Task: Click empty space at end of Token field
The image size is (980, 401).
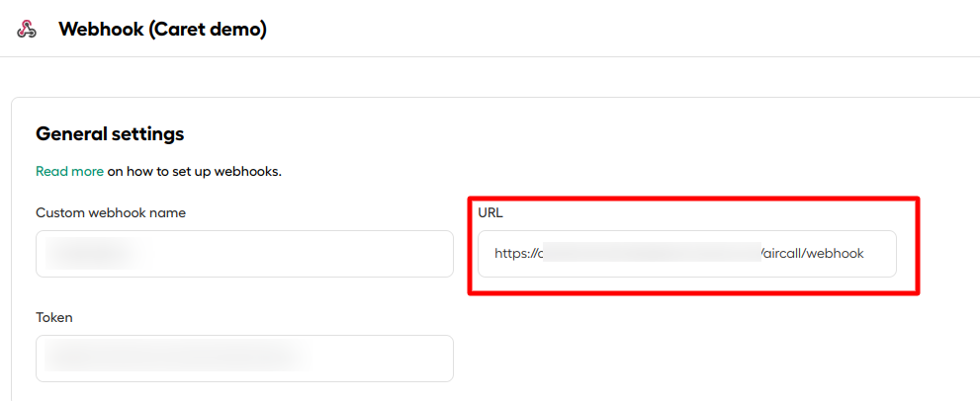Action: 385,359
